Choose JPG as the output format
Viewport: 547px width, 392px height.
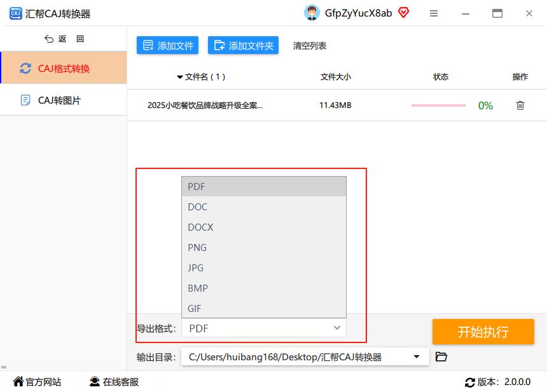(x=195, y=267)
